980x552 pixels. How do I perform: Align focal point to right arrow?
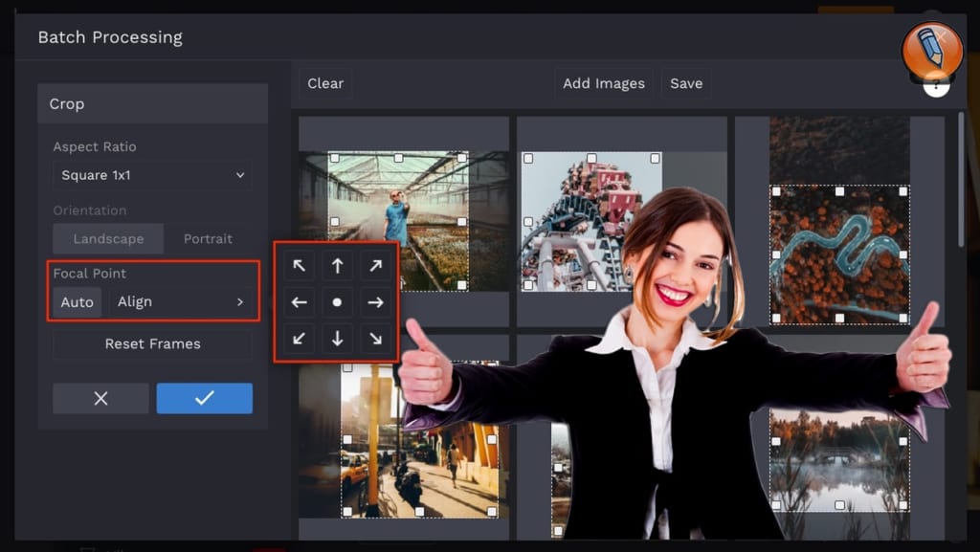(x=375, y=302)
